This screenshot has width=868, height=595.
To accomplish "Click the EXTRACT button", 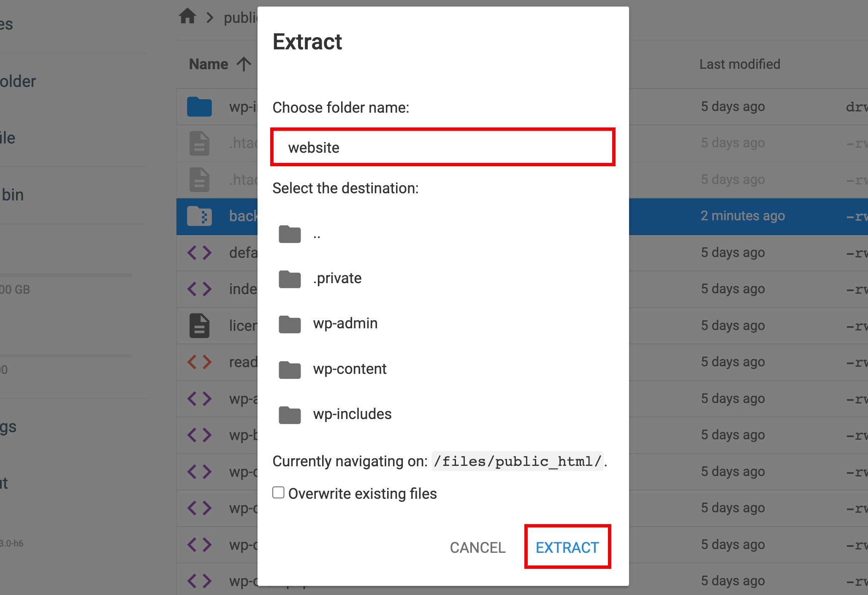I will pos(567,547).
